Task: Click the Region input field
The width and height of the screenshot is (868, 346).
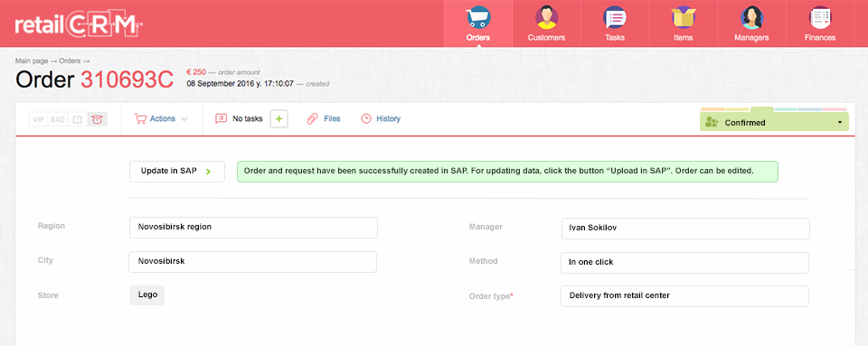Action: pyautogui.click(x=253, y=227)
